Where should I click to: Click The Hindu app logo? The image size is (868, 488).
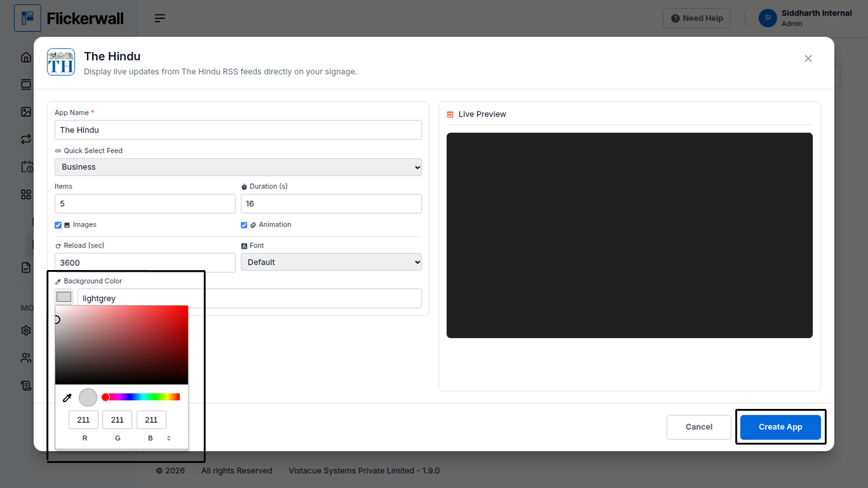point(61,62)
